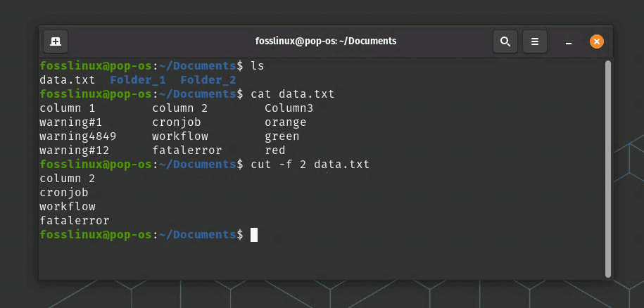
Task: Click the word 'orange' in the table
Action: pyautogui.click(x=285, y=122)
